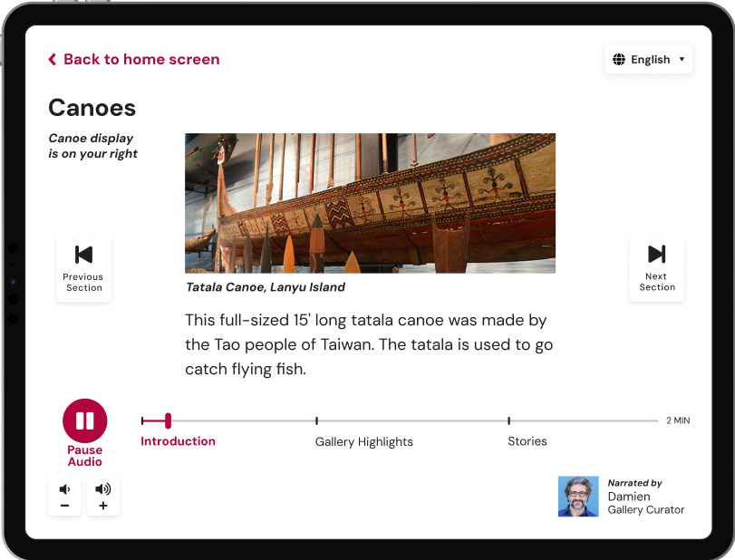Click the pause bars inside the red circle
Viewport: 735px width, 560px height.
coord(84,420)
